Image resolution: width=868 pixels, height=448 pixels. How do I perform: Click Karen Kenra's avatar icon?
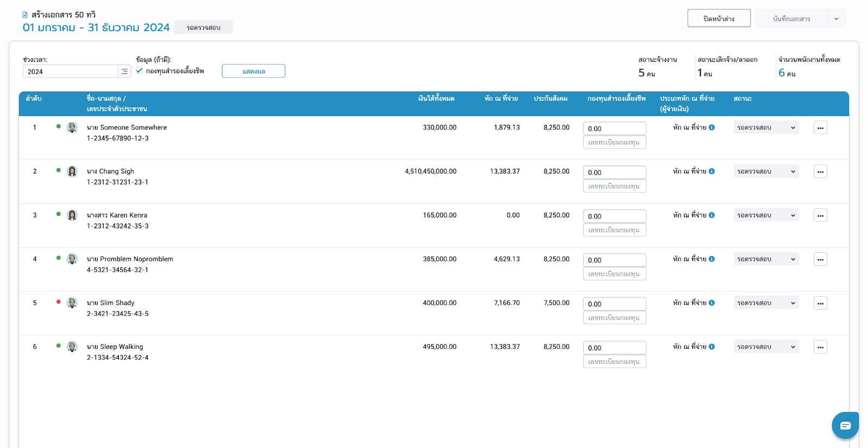(72, 215)
